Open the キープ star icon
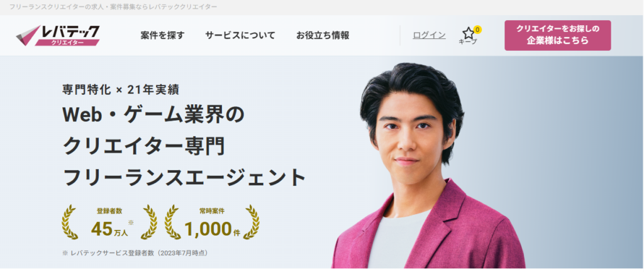This screenshot has height=272, width=644. click(x=468, y=33)
